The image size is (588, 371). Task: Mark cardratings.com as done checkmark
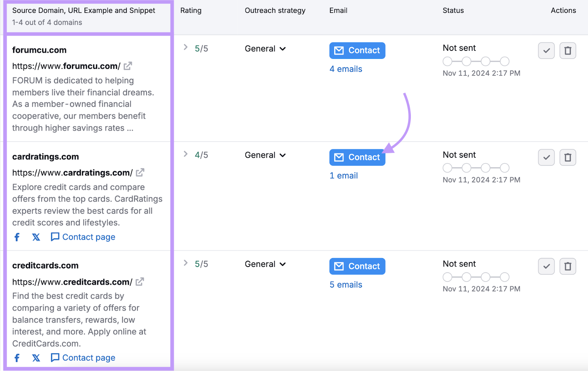pyautogui.click(x=546, y=157)
